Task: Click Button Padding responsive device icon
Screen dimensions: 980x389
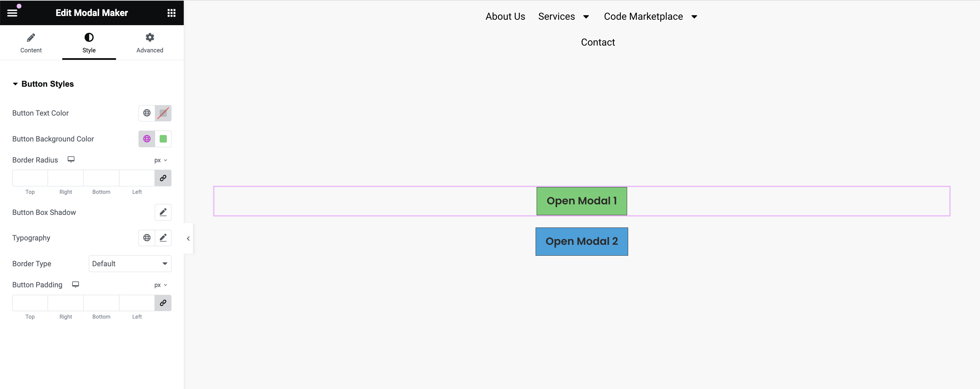Action: pyautogui.click(x=76, y=284)
